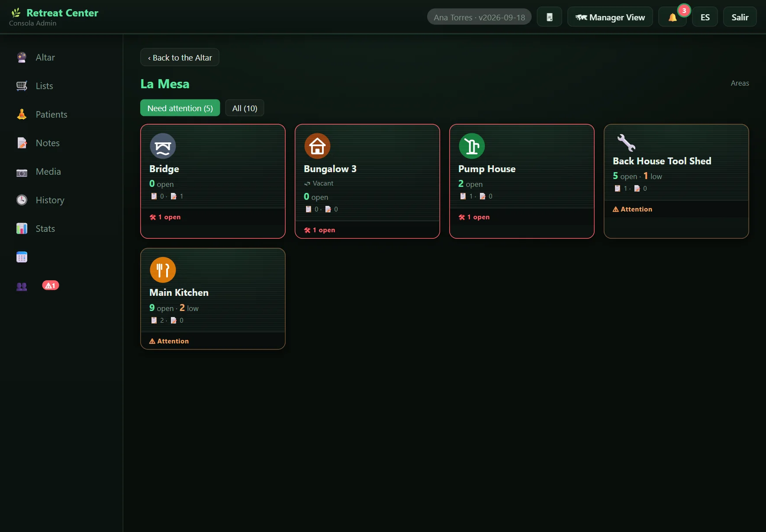
Task: Click the document icon button in header
Action: pos(550,17)
